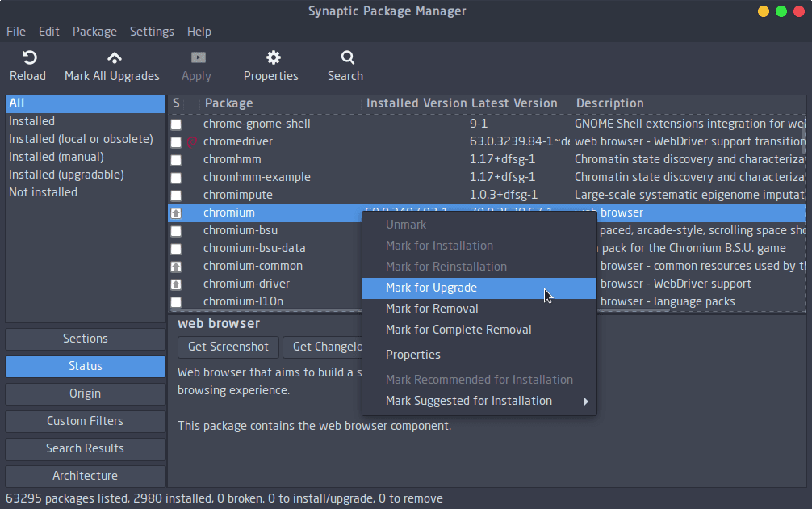Screen dimensions: 812x509
Task: Toggle chromhmm status checkbox
Action: pos(176,160)
